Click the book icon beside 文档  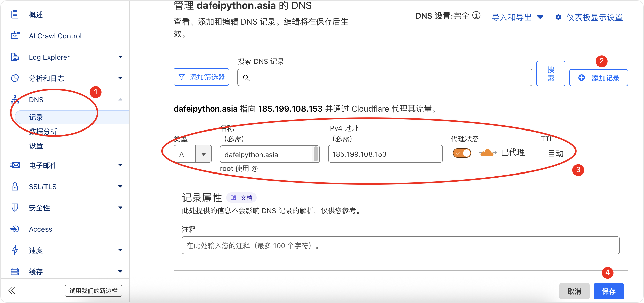233,198
